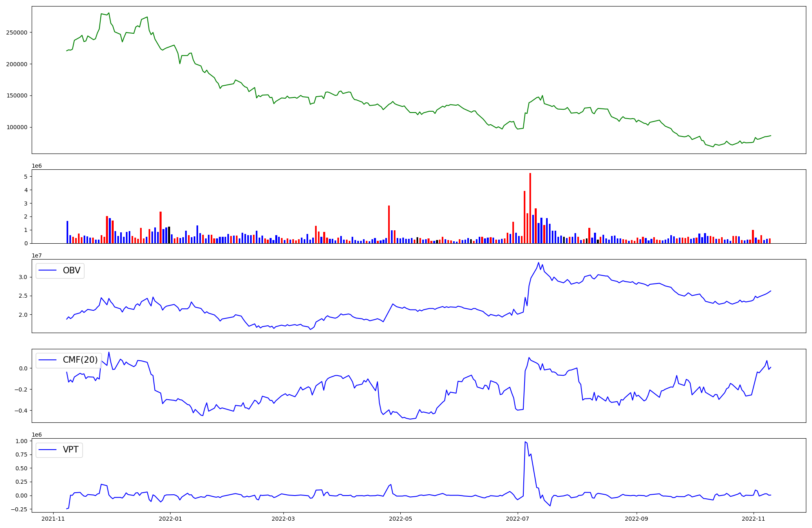Click the volume axis 1e6 multiplier text
The width and height of the screenshot is (812, 528).
37,166
